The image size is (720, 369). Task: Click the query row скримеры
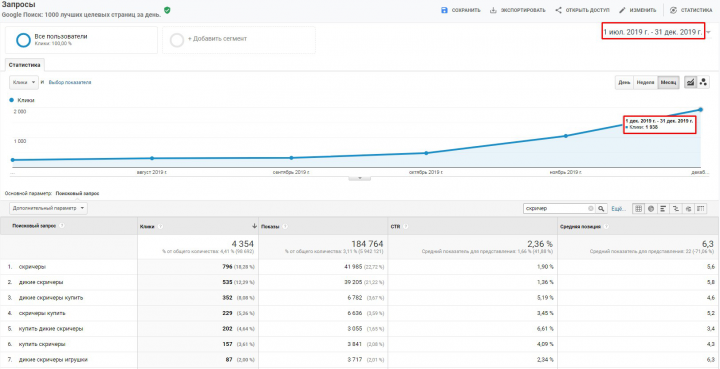(32, 267)
